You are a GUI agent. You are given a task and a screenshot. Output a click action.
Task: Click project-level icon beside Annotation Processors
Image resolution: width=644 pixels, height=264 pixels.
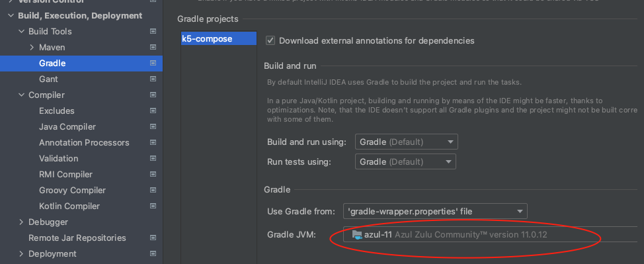(153, 143)
